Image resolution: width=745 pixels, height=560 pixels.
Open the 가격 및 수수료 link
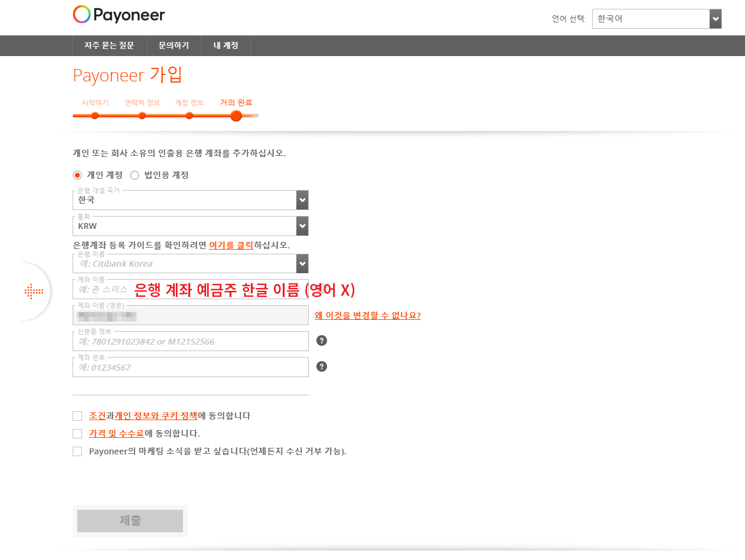coord(117,434)
